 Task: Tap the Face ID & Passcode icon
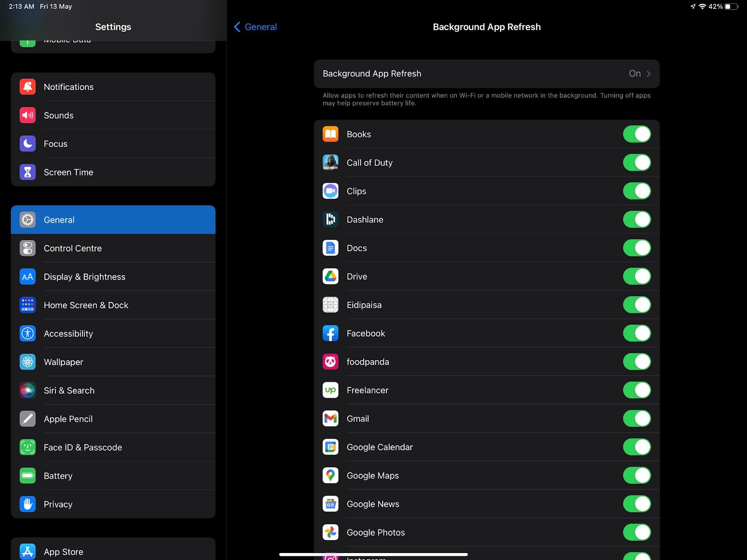pos(28,448)
